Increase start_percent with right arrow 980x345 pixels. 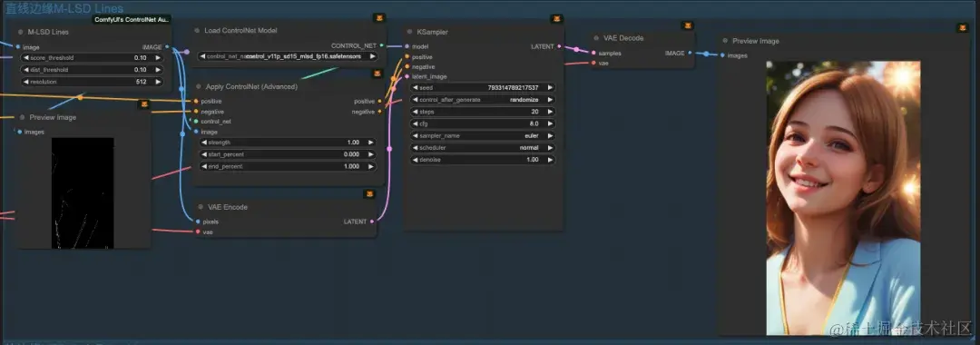point(371,154)
